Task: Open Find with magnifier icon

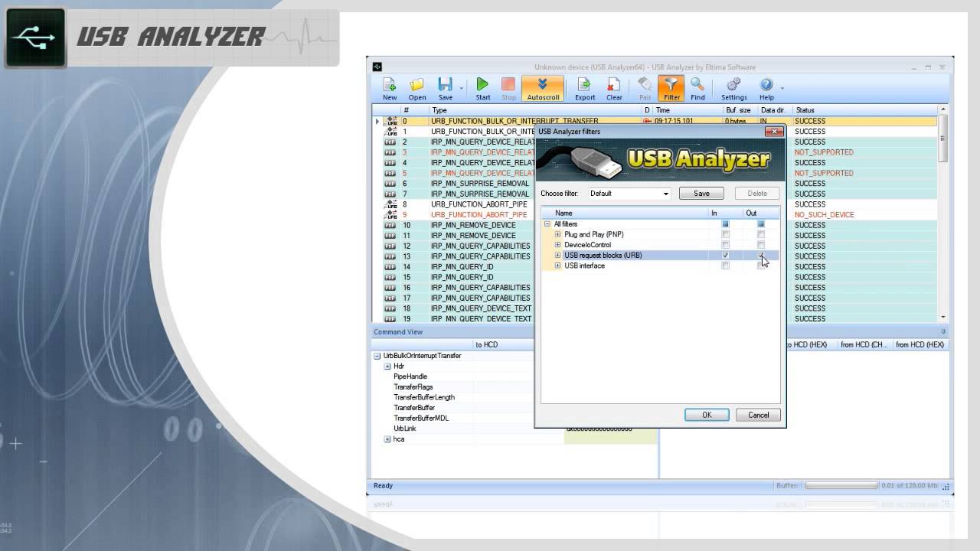Action: point(697,85)
